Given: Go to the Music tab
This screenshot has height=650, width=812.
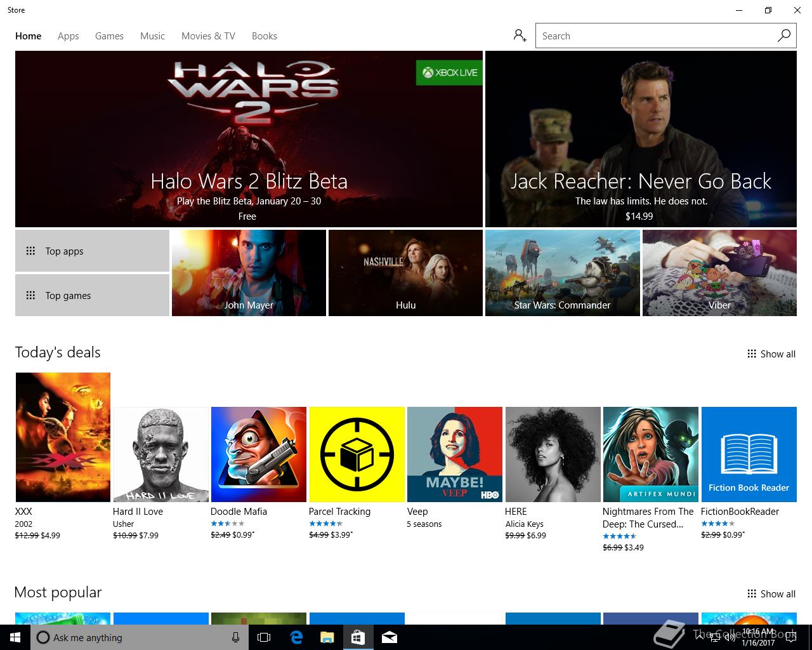Looking at the screenshot, I should tap(152, 36).
